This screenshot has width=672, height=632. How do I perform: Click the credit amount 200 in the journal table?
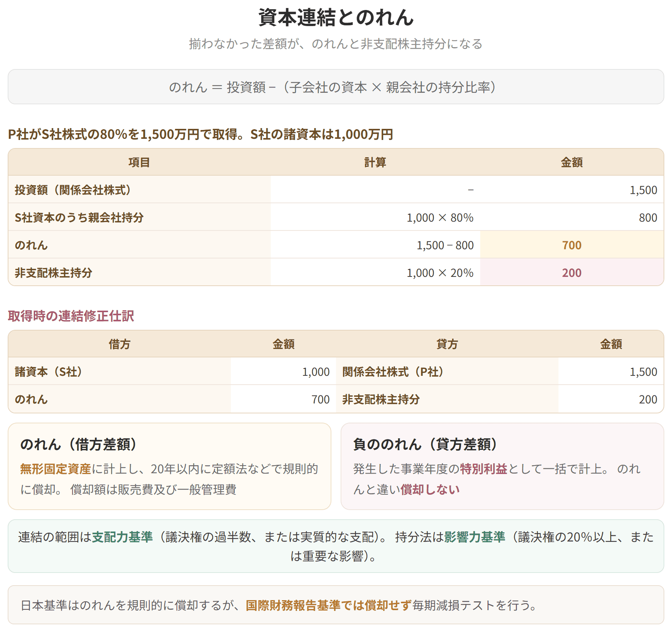[x=648, y=399]
